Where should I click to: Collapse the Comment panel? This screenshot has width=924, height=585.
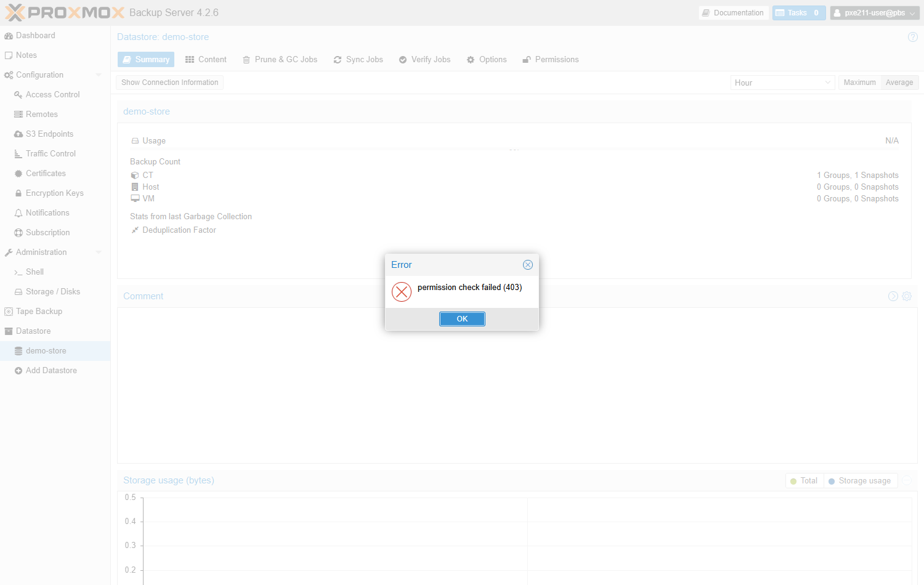893,296
